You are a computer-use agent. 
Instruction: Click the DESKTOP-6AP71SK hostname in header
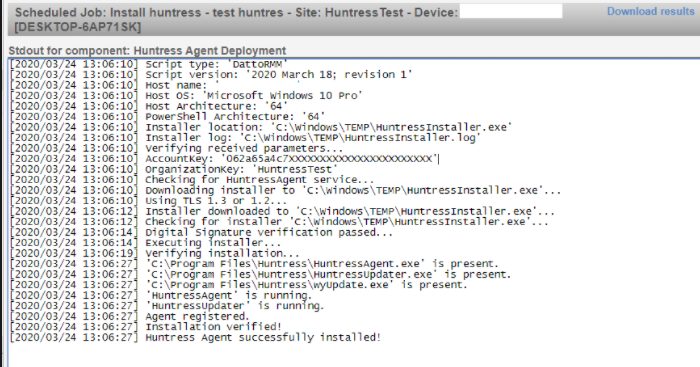coord(78,27)
